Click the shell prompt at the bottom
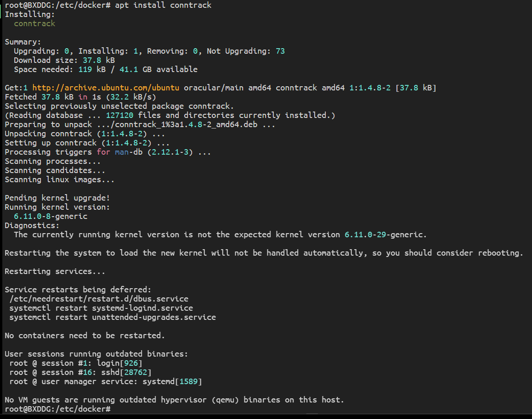The height and width of the screenshot is (419, 532). [x=58, y=409]
